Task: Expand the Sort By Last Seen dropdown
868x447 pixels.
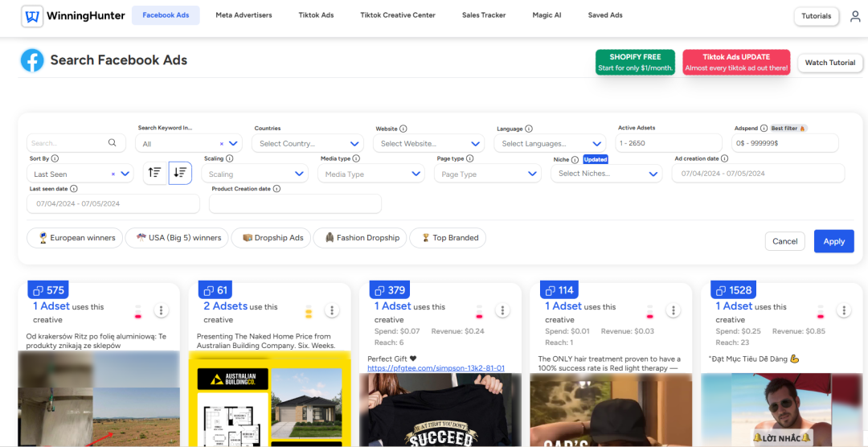Action: 125,174
